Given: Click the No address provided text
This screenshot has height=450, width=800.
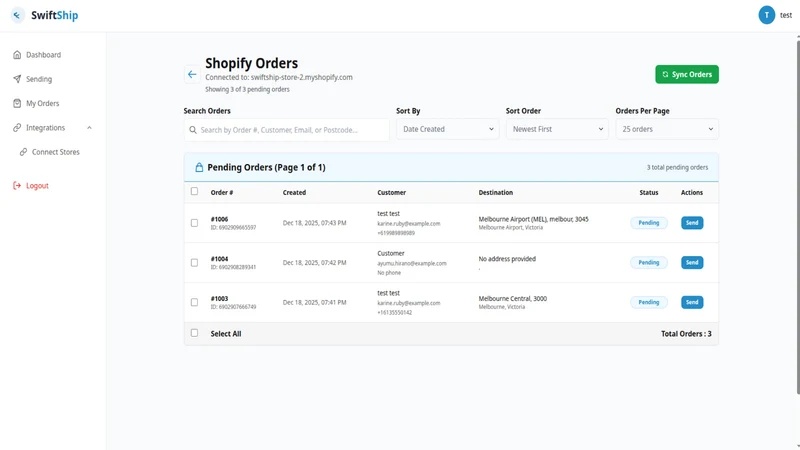Looking at the screenshot, I should pos(507,259).
